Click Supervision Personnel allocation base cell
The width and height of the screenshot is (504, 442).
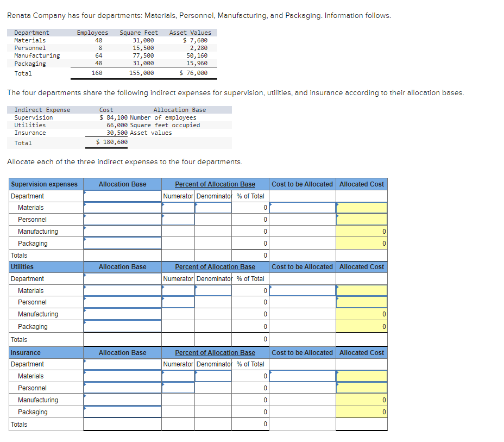122,220
